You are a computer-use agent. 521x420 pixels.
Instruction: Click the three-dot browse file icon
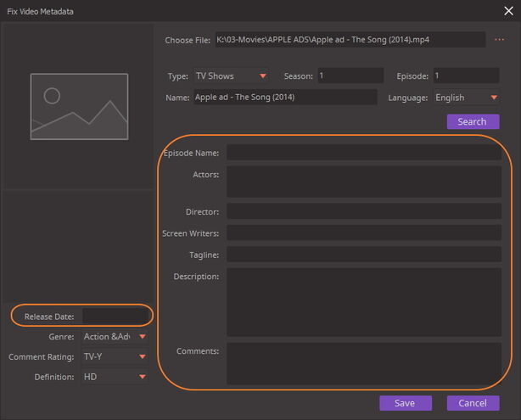pyautogui.click(x=500, y=40)
